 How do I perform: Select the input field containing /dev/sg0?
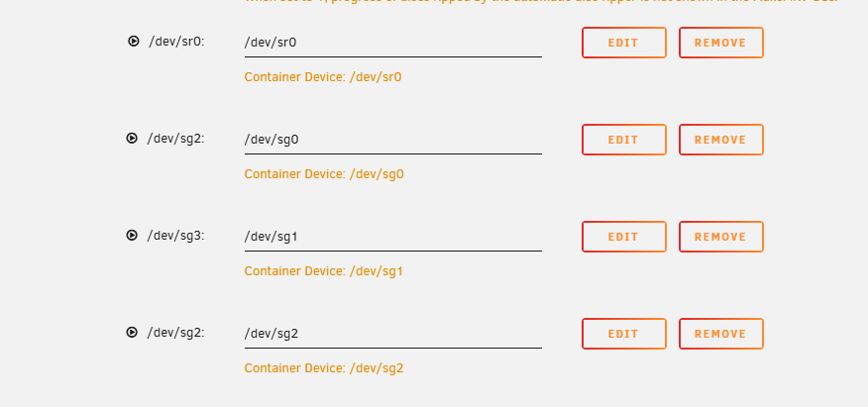(393, 140)
